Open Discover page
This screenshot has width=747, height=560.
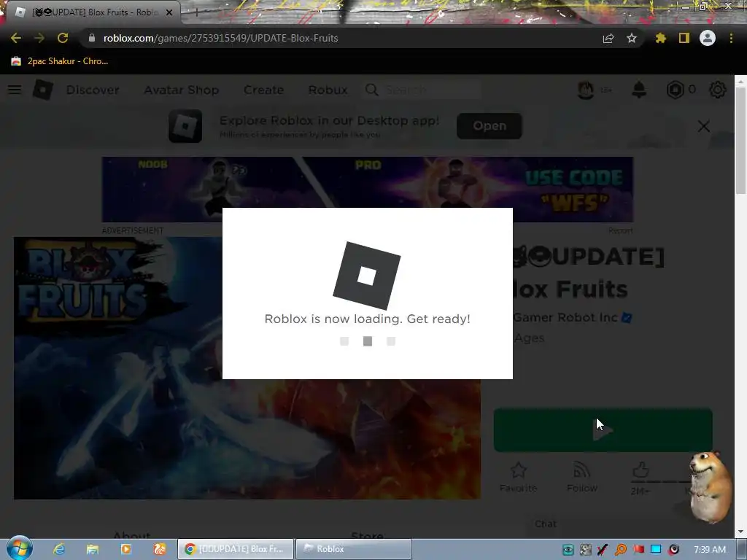coord(93,90)
